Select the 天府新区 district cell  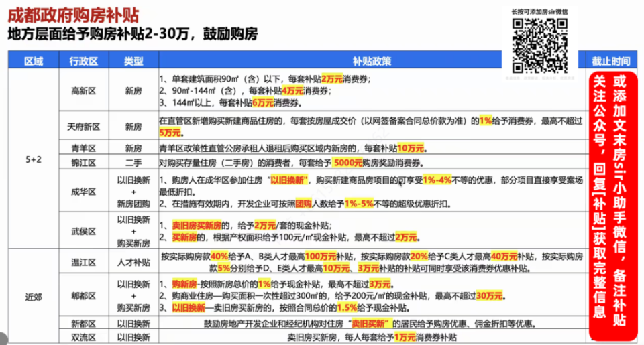click(x=84, y=127)
